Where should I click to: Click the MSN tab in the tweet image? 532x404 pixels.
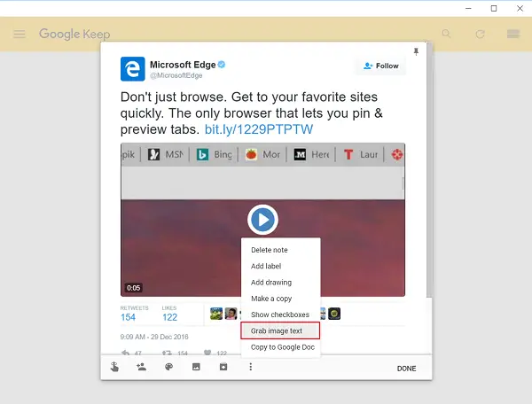click(x=166, y=154)
